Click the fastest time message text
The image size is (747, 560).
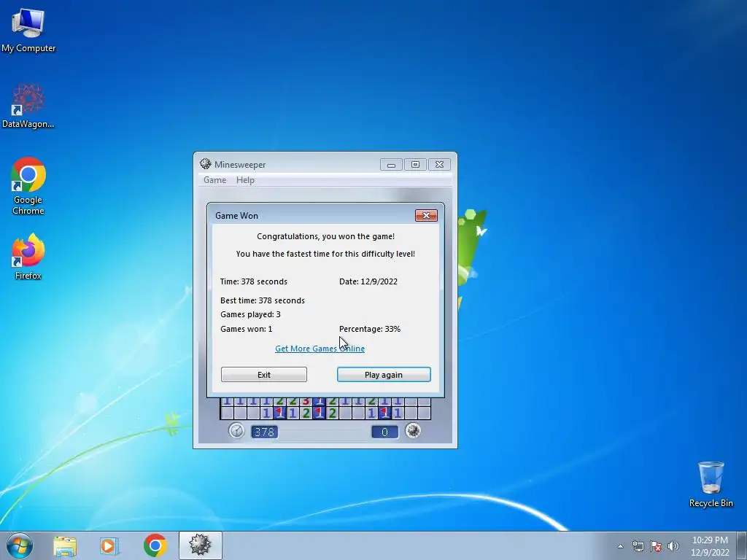(325, 254)
